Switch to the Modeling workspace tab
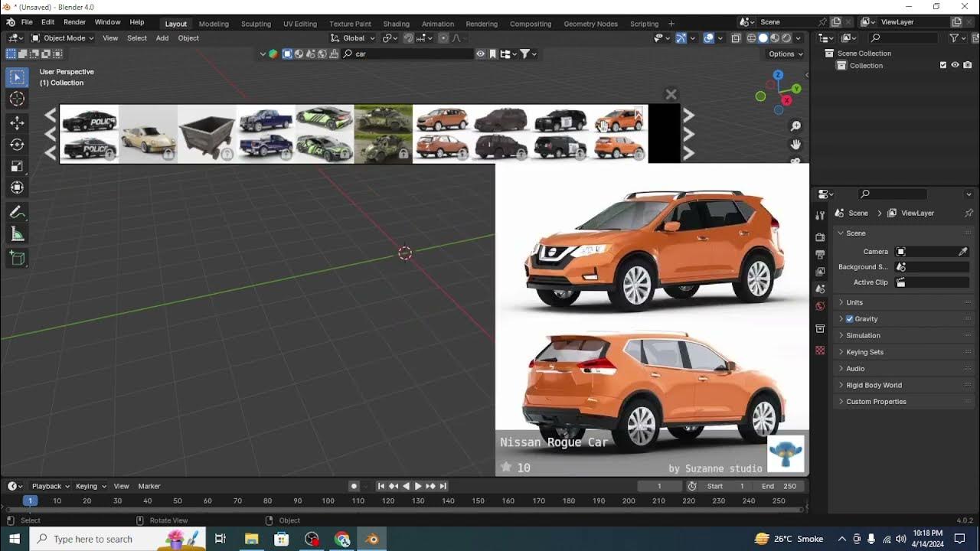Screen dimensions: 980x551 coord(214,24)
